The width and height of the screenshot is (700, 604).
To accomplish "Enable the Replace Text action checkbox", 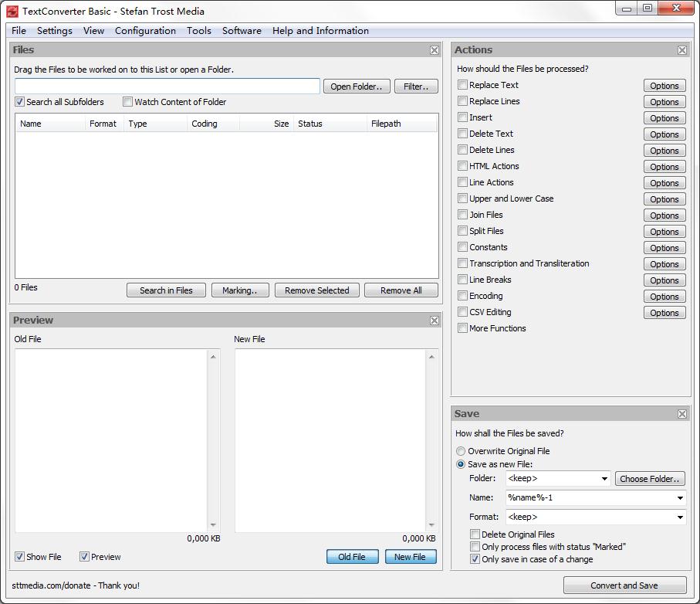I will [x=462, y=85].
